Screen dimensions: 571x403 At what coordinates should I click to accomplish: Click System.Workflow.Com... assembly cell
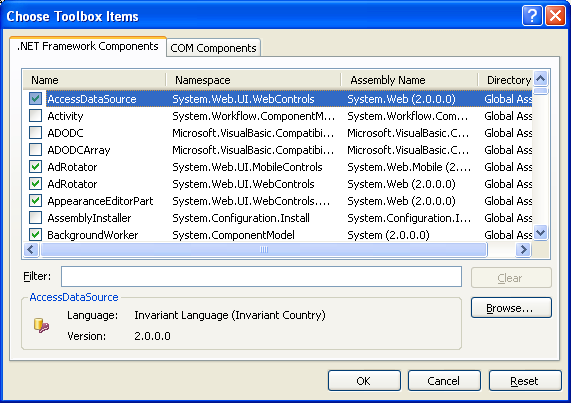point(407,116)
